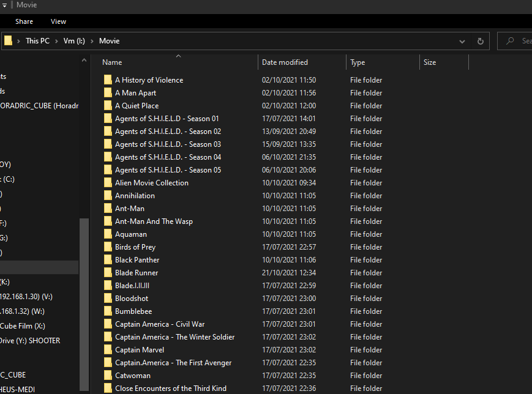Click the Ant-Man And The Wasp folder icon

pyautogui.click(x=108, y=221)
